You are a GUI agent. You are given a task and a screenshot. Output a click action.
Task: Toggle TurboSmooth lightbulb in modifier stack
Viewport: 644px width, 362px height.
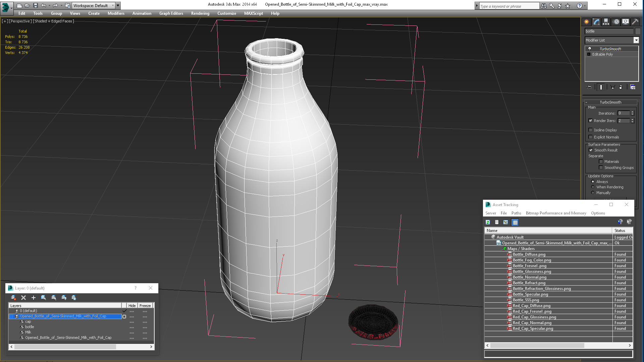tap(589, 49)
